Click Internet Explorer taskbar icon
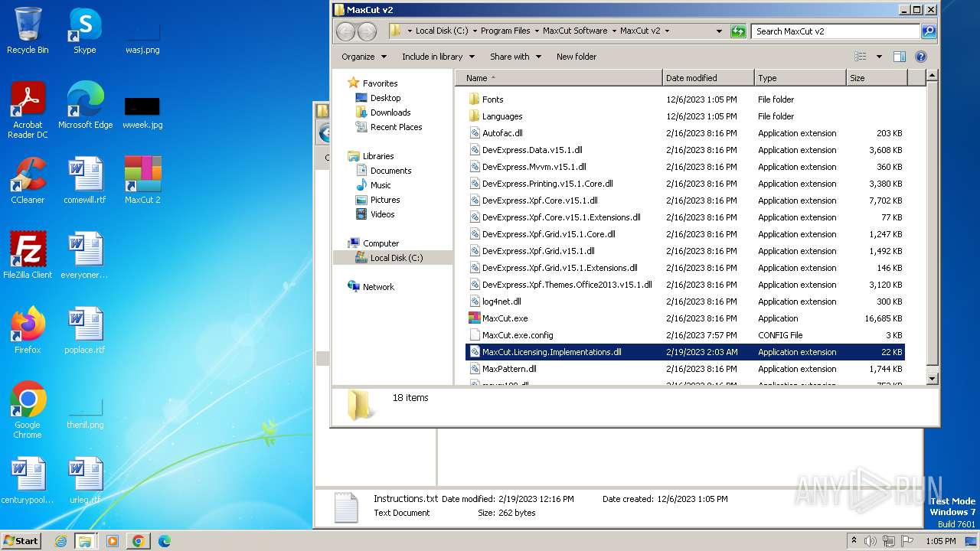 [x=60, y=541]
